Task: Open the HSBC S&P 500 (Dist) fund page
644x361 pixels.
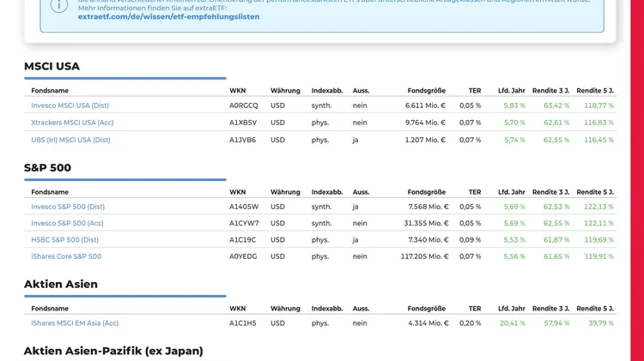Action: pos(64,240)
